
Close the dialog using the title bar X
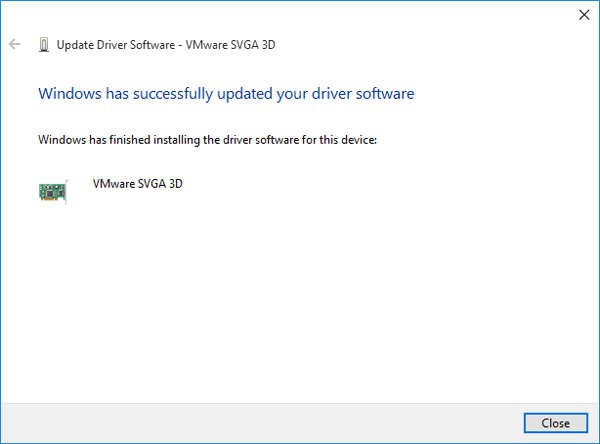pos(584,14)
